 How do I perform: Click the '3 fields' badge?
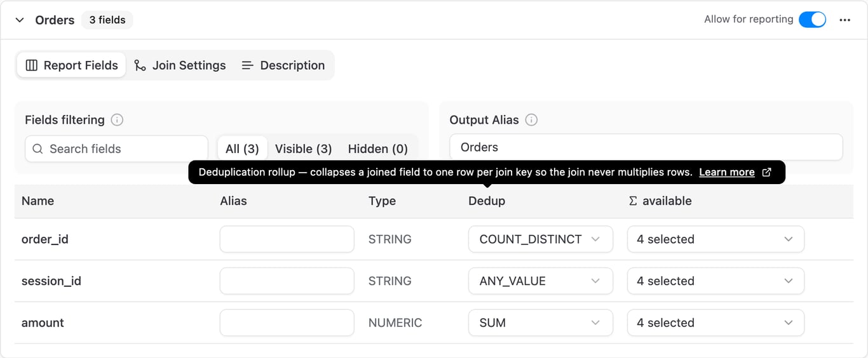click(x=107, y=20)
